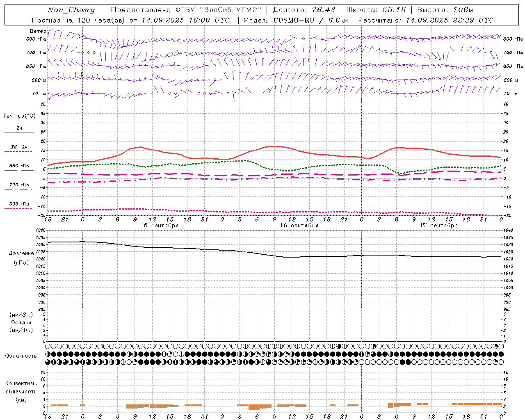Screen dimensions: 525x420
Task: Click the -20 tick on left temperature axis
Action: [42, 215]
